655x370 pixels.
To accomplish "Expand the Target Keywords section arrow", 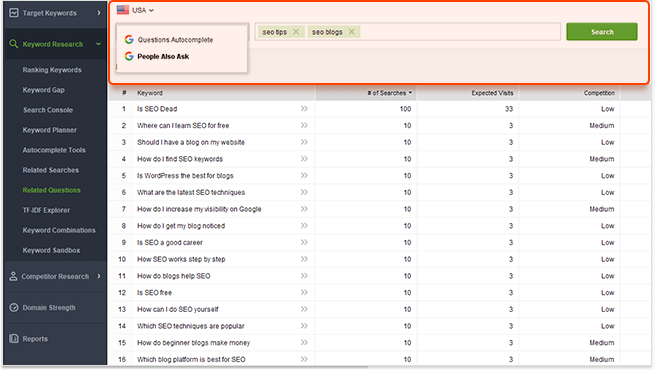I will click(x=99, y=13).
